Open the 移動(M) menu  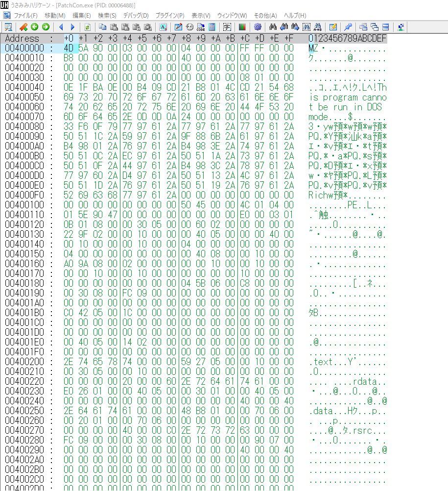55,15
